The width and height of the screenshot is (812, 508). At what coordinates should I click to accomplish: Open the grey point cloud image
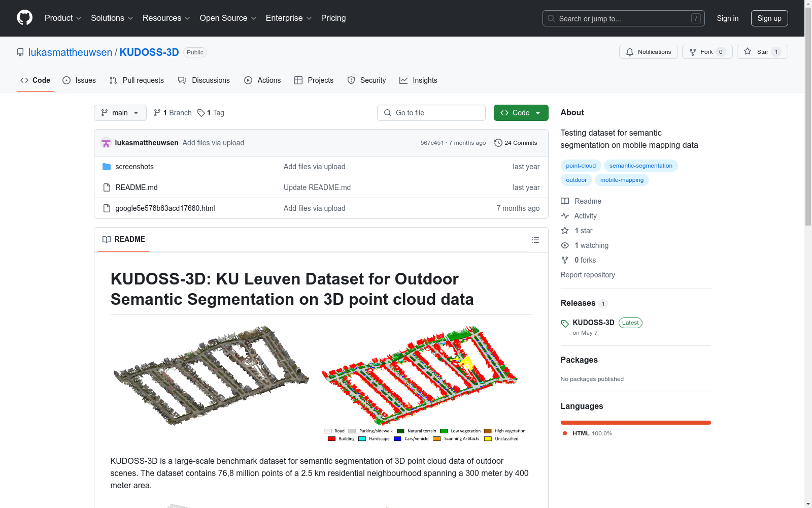(x=211, y=375)
